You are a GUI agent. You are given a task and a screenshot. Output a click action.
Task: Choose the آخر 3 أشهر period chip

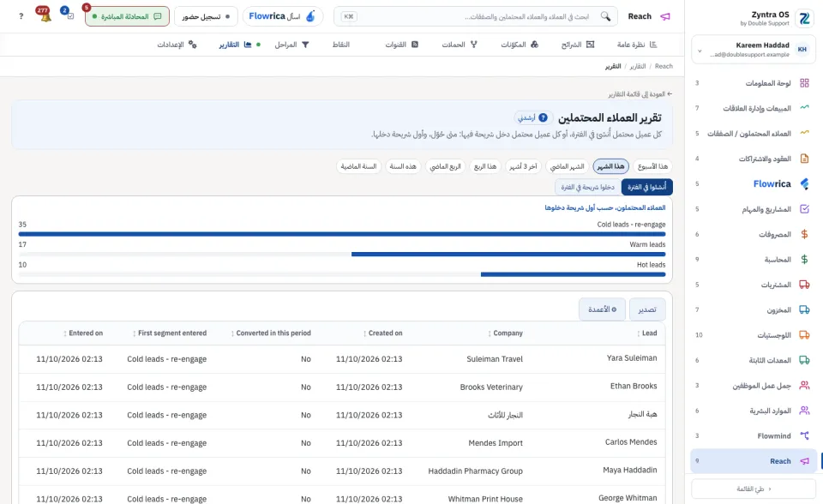[x=523, y=166]
